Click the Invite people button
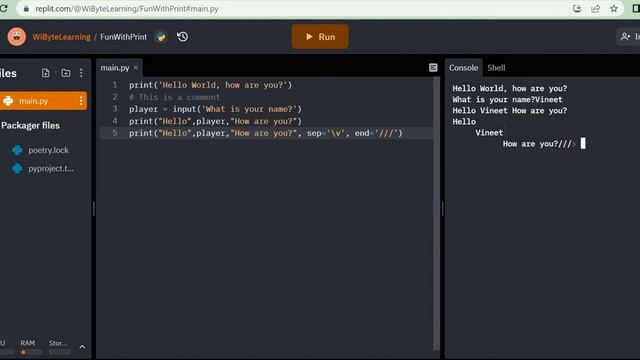This screenshot has width=640, height=360. (x=629, y=37)
